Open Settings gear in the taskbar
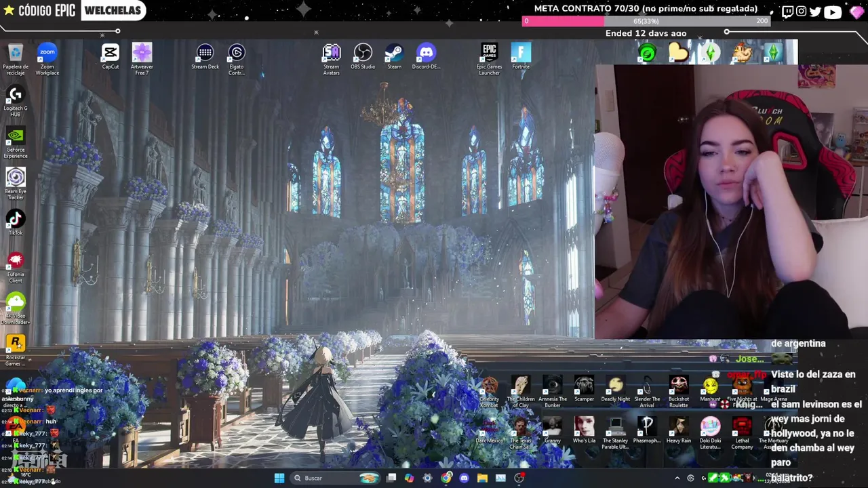 click(x=427, y=478)
